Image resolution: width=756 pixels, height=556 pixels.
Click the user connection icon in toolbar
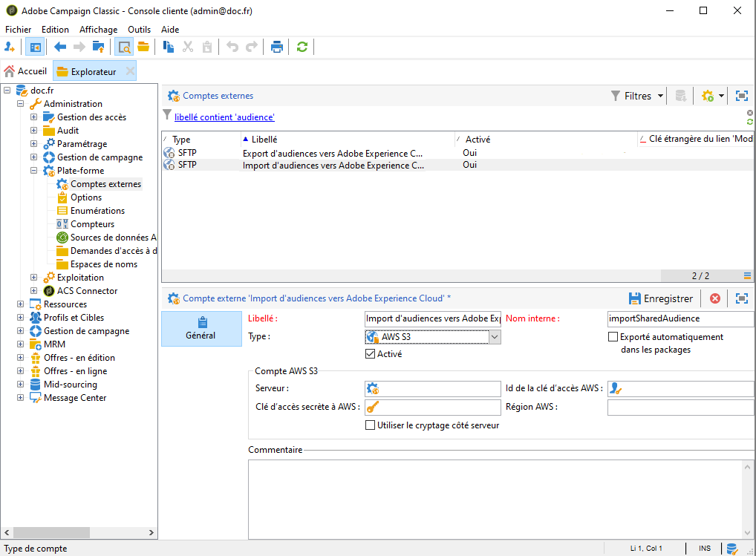click(9, 47)
